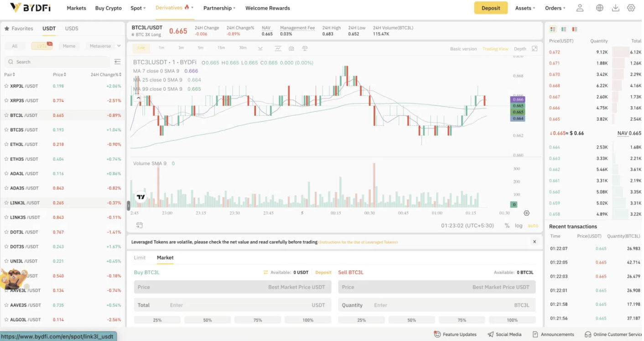Open Social Media from the footer
Screen dimensions: 644x341
click(504, 334)
